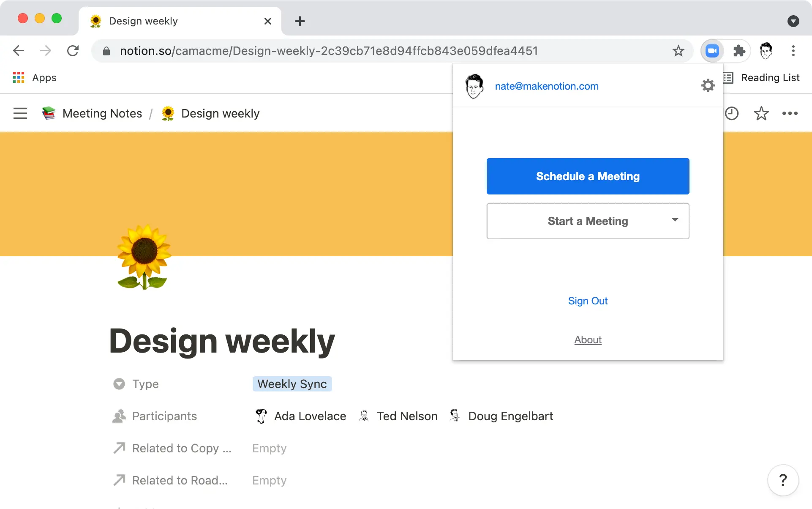Open the Notion sidebar hamburger icon
This screenshot has width=812, height=509.
coord(20,113)
